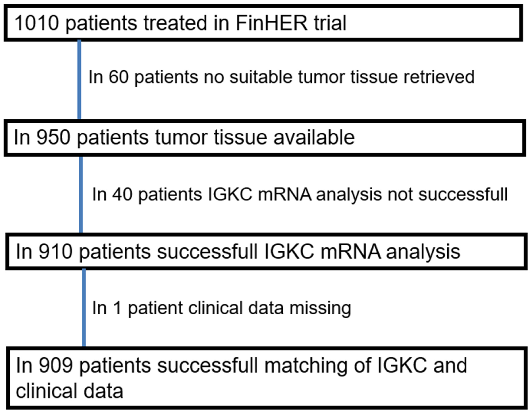532x415 pixels.
Task: Click the blue connector above the 909 patients box
Action: 84,308
